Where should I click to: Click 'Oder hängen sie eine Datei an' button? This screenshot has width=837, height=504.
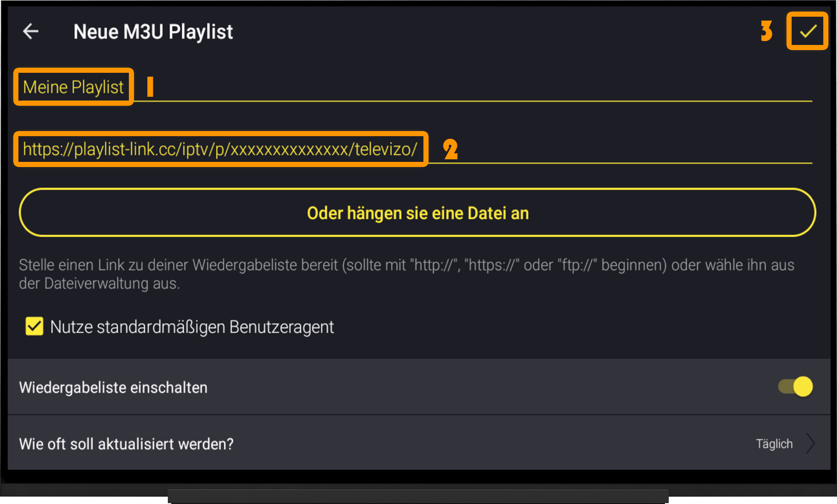point(417,212)
